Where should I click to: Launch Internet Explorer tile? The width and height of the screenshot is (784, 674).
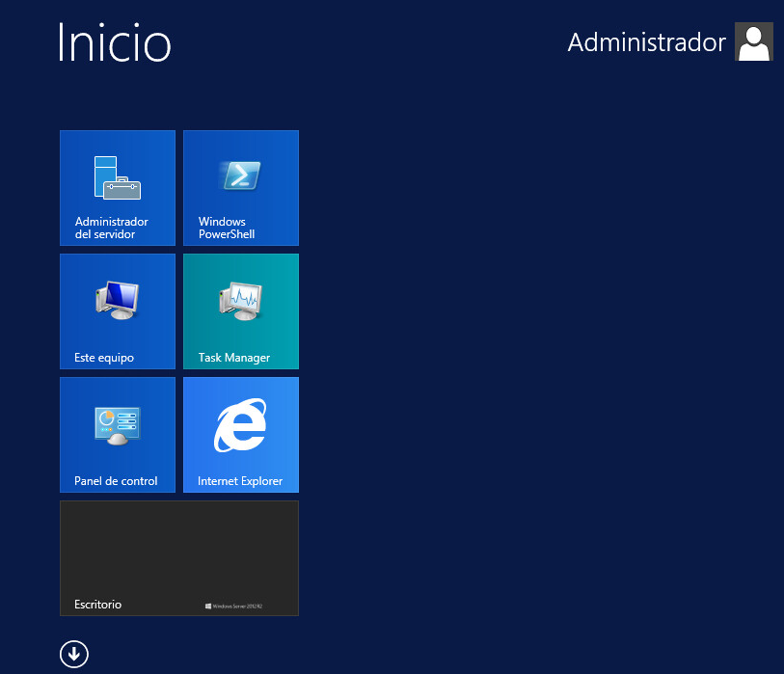(241, 435)
